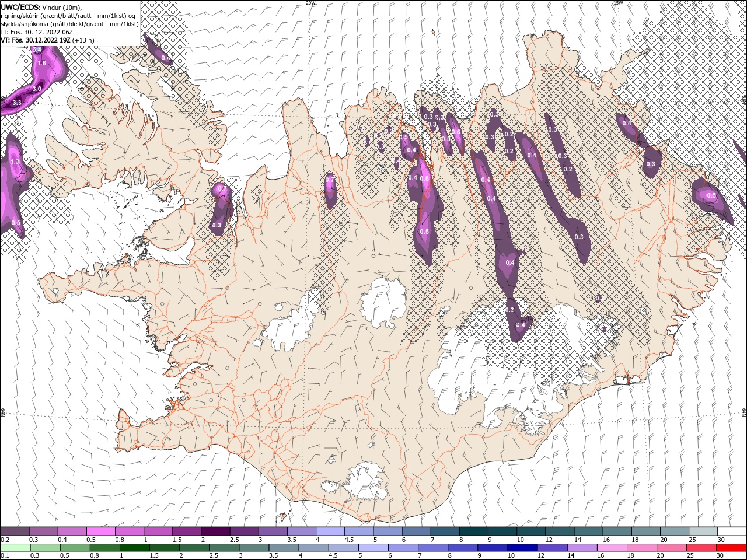Click the 25 red swatch in the lower legend row
This screenshot has height=560, width=747.
[701, 547]
